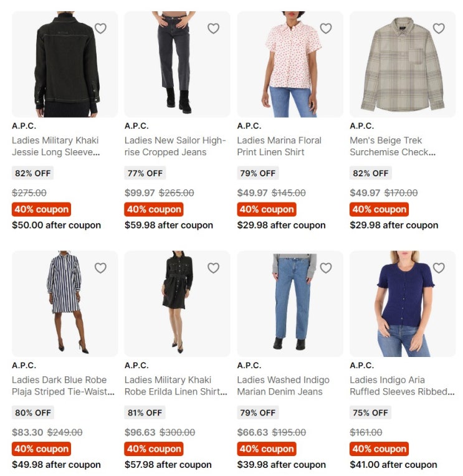This screenshot has height=476, width=463.
Task: Tap heart on Men's Beige Trek shirt
Action: (439, 29)
